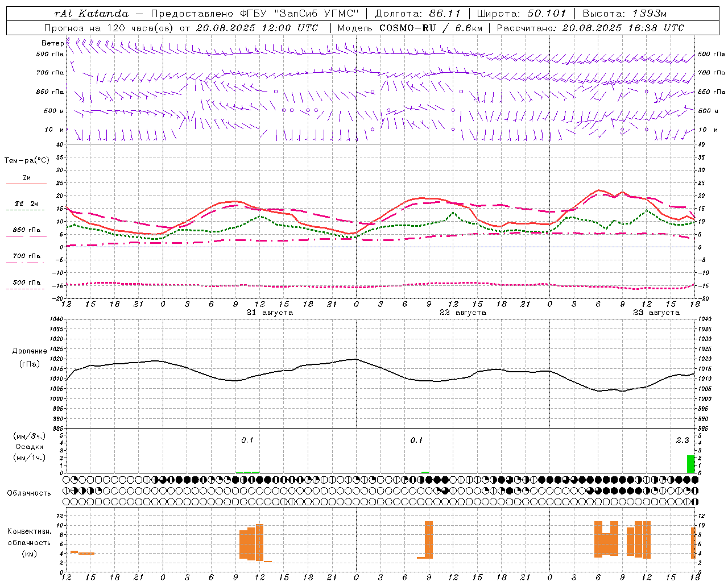
Task: Click the Давление pressure panel label
Action: point(30,351)
